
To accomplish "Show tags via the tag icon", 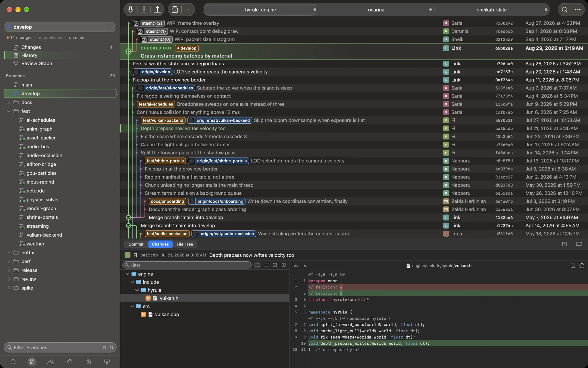I will coord(69,362).
